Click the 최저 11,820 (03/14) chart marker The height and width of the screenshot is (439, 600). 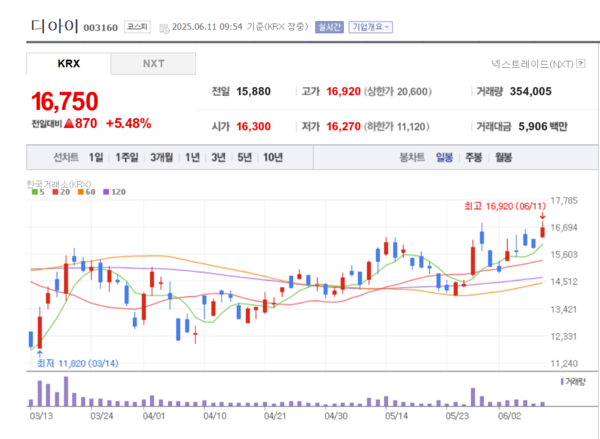78,363
